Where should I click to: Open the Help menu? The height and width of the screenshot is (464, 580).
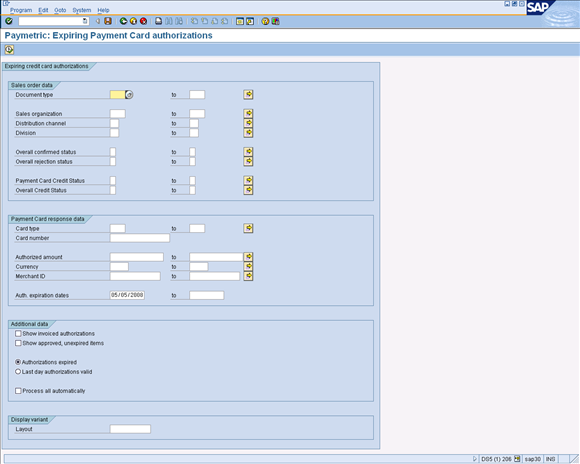(x=103, y=10)
